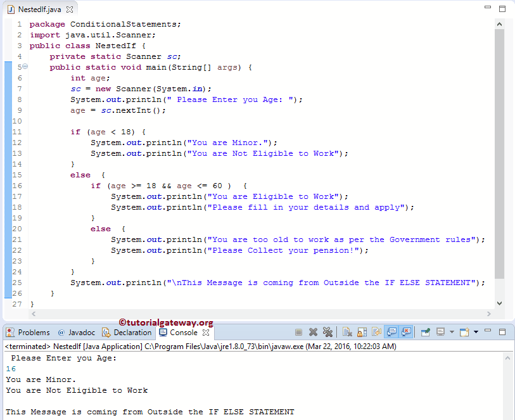Screen dimensions: 515x420
Task: Click the Terminate icon in the Console toolbar
Action: pyautogui.click(x=299, y=331)
